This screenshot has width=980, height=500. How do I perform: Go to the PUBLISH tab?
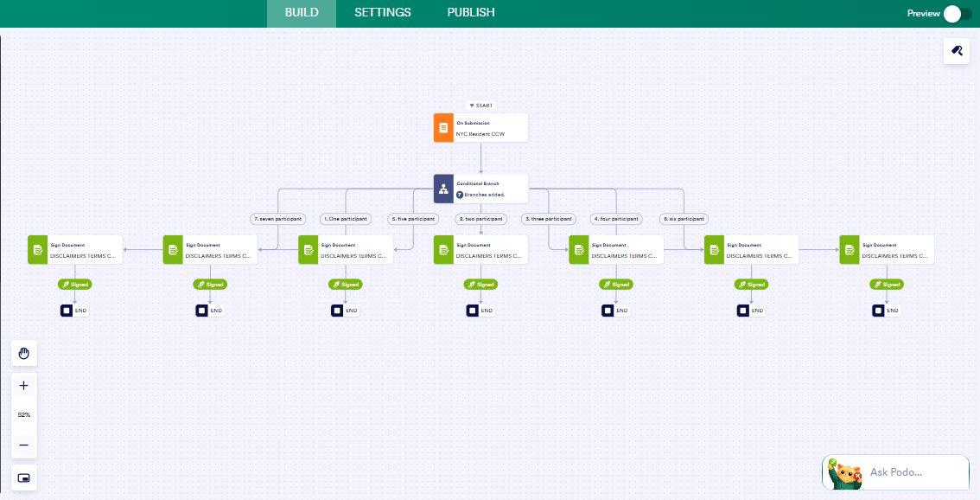(x=471, y=12)
